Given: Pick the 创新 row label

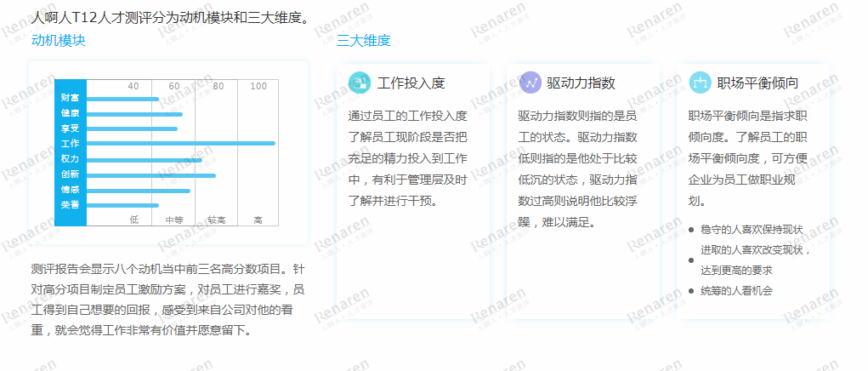Looking at the screenshot, I should [70, 174].
